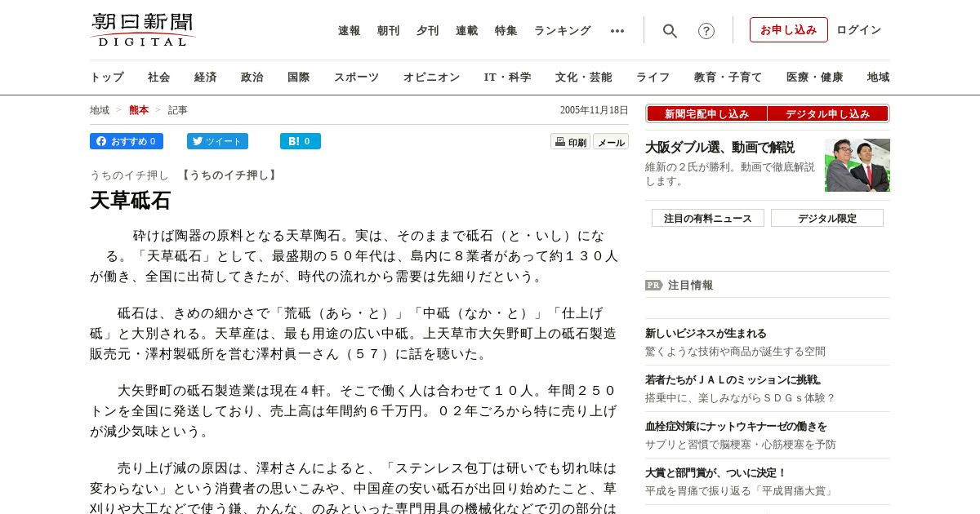Image resolution: width=980 pixels, height=514 pixels.
Task: Open the search magnifier icon
Action: pyautogui.click(x=670, y=31)
